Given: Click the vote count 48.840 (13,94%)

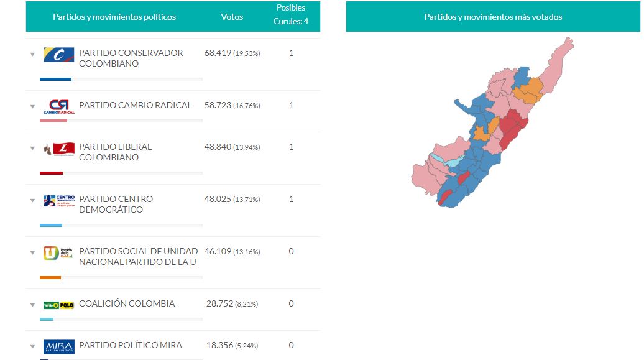Looking at the screenshot, I should click(x=232, y=147).
